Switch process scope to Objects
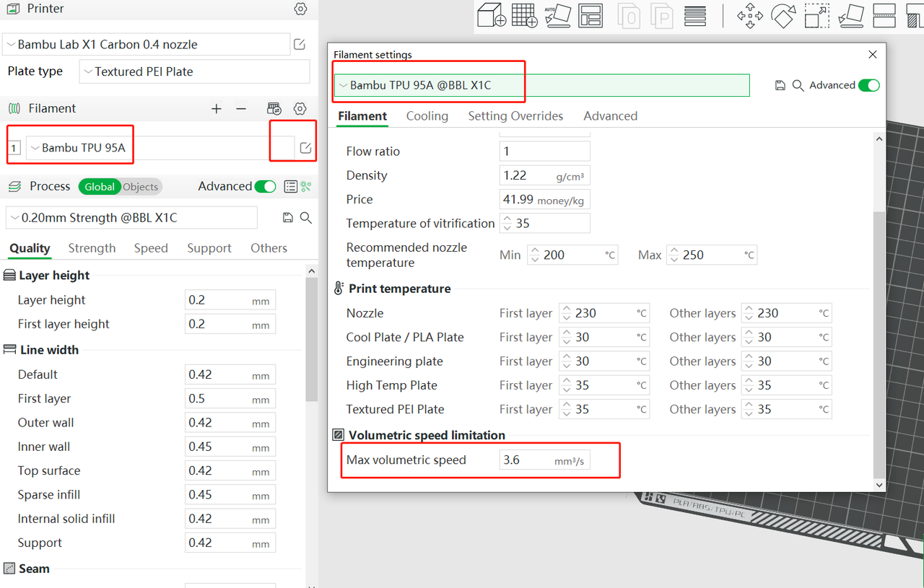Screen dimensions: 924x588 141,187
